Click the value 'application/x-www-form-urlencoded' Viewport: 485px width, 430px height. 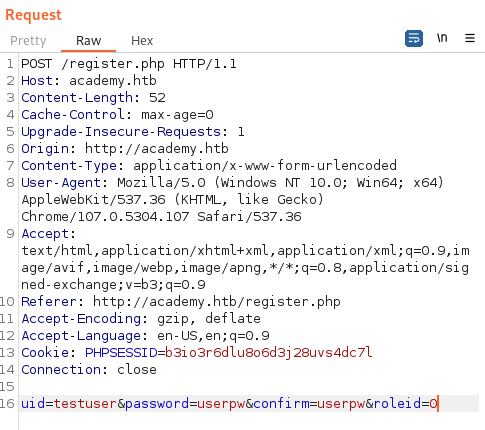pyautogui.click(x=265, y=166)
